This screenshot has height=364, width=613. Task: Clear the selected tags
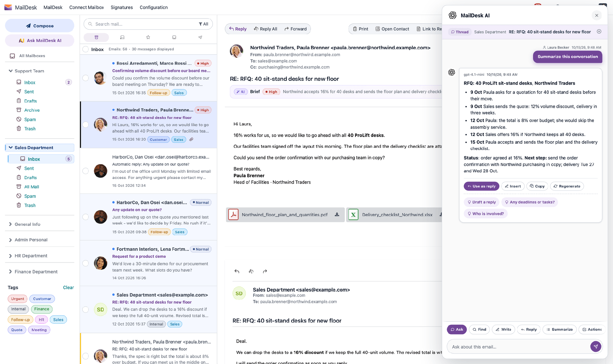(68, 287)
